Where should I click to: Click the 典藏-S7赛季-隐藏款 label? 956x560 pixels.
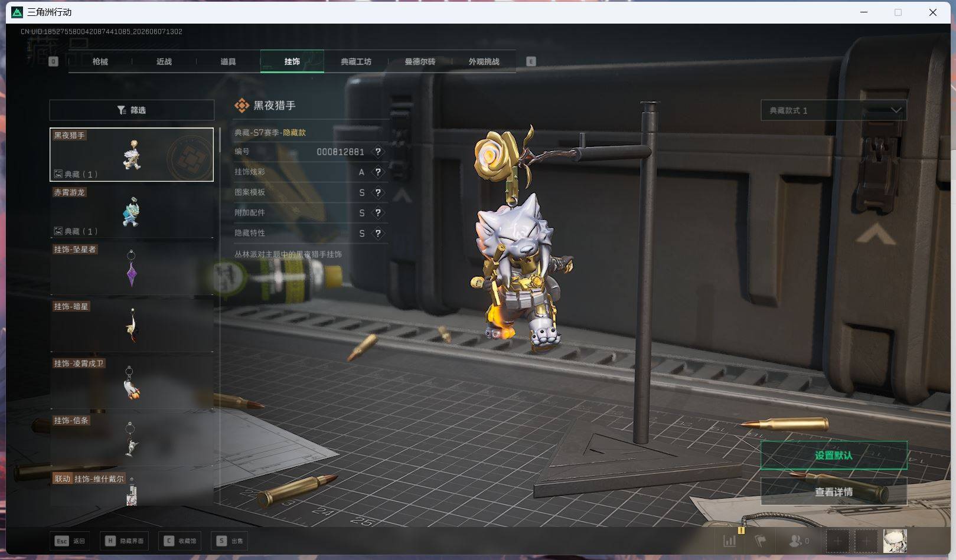tap(270, 133)
